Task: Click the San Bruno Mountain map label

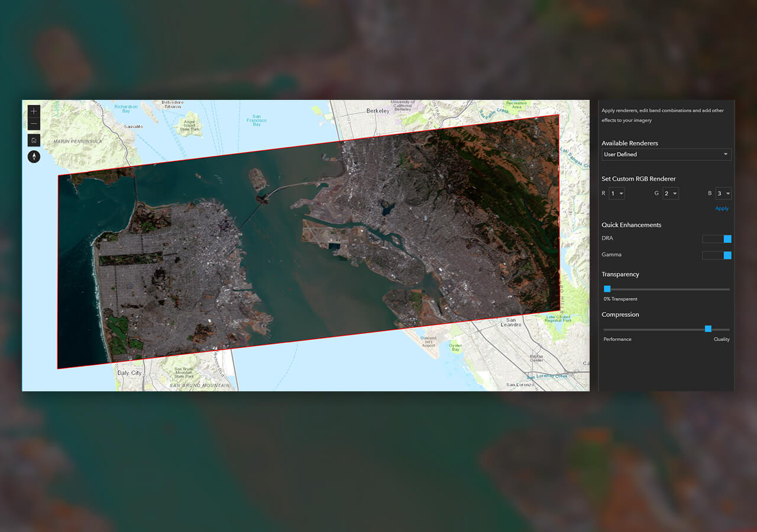Action: (x=199, y=385)
